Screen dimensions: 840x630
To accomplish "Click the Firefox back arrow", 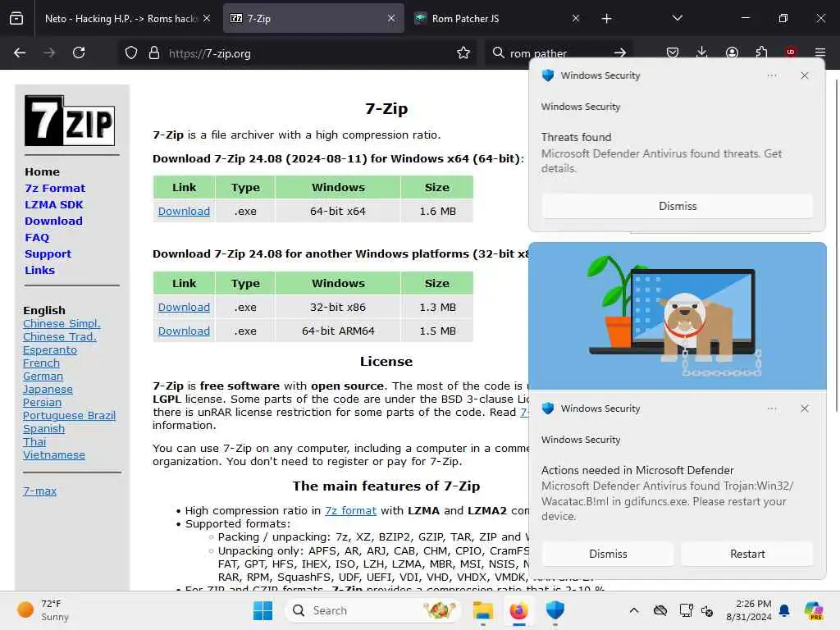I will 20,52.
